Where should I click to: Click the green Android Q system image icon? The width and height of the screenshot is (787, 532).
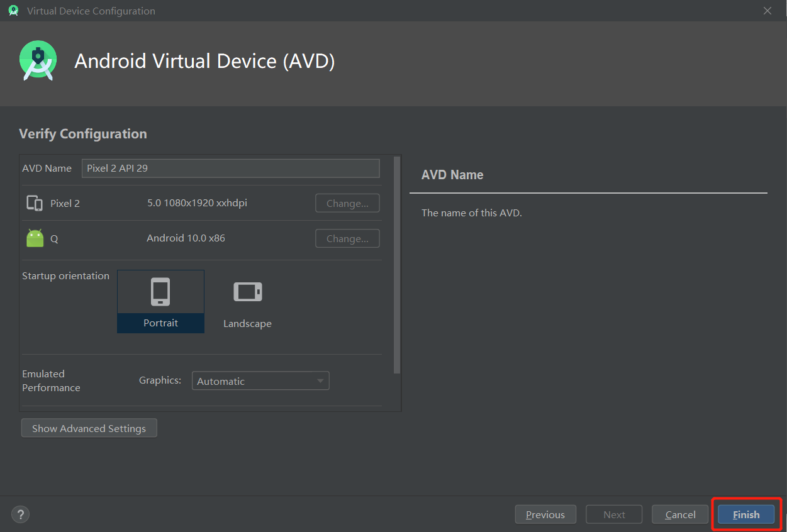[x=35, y=238]
